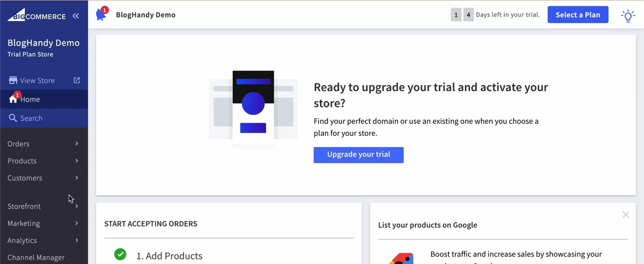644x264 pixels.
Task: Open the notification bell icon
Action: [101, 14]
